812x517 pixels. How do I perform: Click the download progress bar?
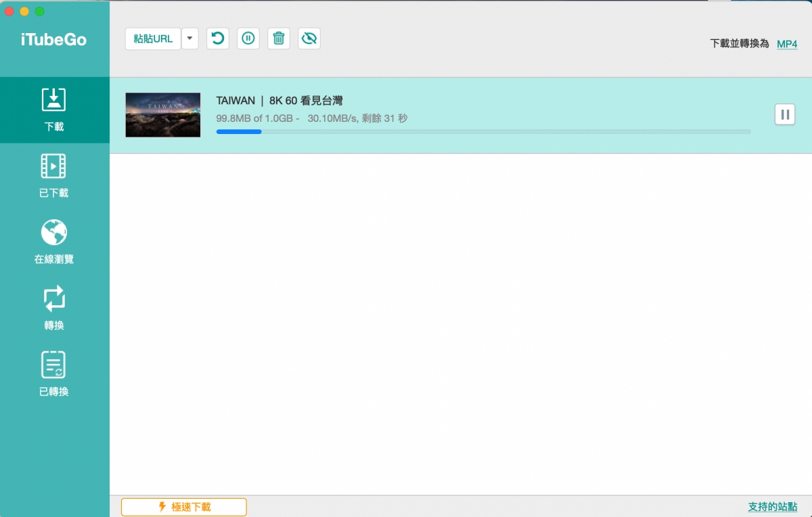pyautogui.click(x=483, y=132)
